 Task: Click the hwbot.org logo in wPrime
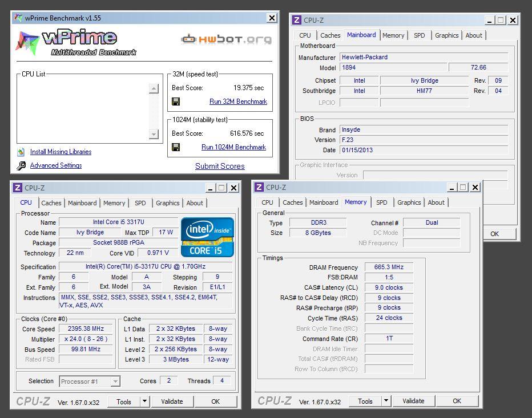point(226,39)
